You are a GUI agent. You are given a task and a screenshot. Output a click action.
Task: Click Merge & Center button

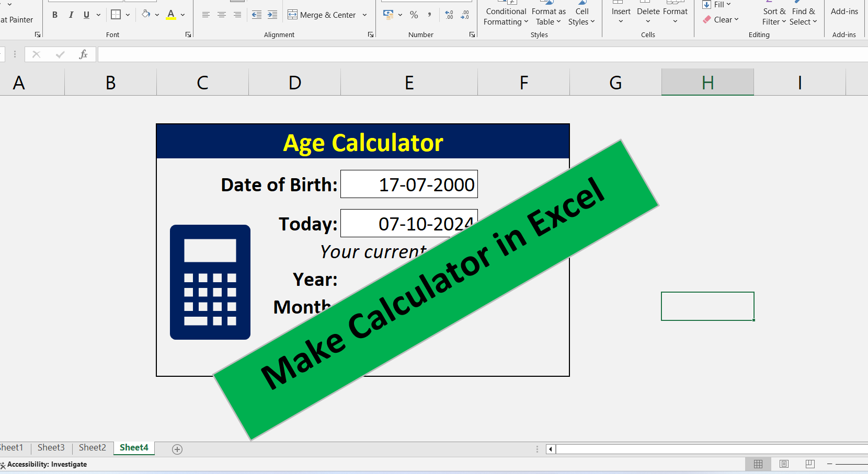322,15
